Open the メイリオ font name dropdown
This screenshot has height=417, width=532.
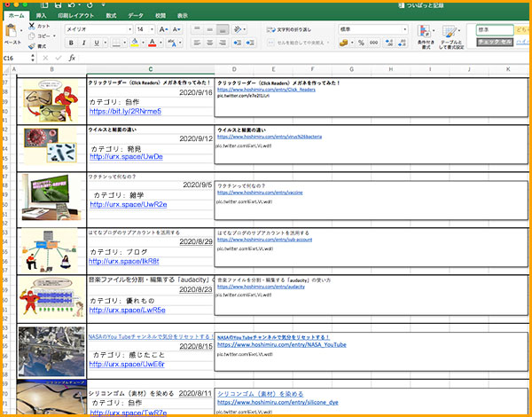(x=130, y=29)
